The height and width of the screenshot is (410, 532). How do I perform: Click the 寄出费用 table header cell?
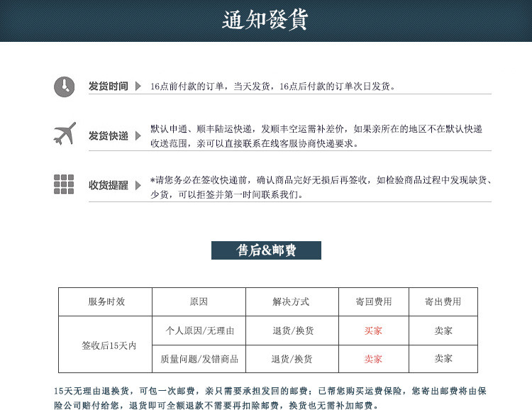(443, 301)
